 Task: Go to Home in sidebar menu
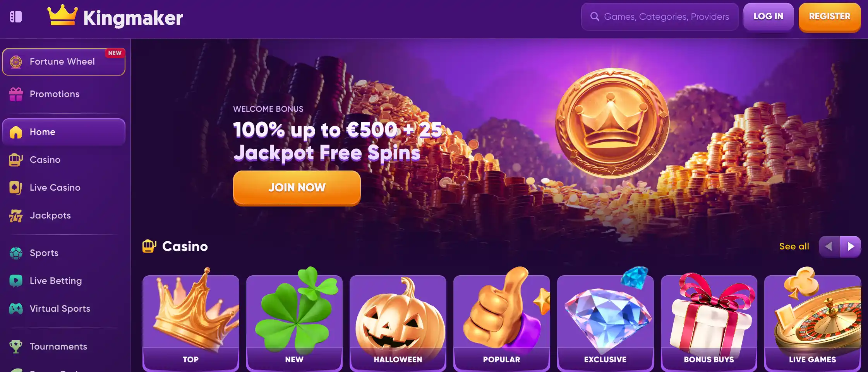[x=63, y=132]
